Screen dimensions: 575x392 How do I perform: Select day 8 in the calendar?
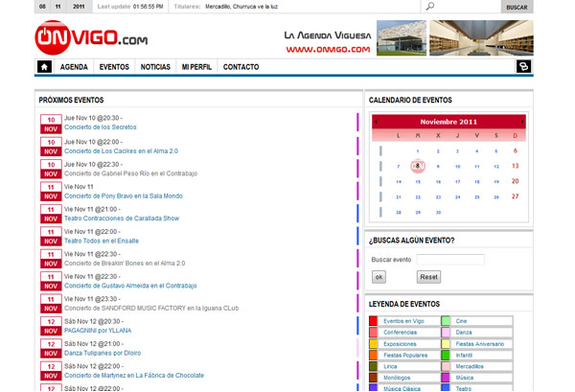(x=418, y=166)
